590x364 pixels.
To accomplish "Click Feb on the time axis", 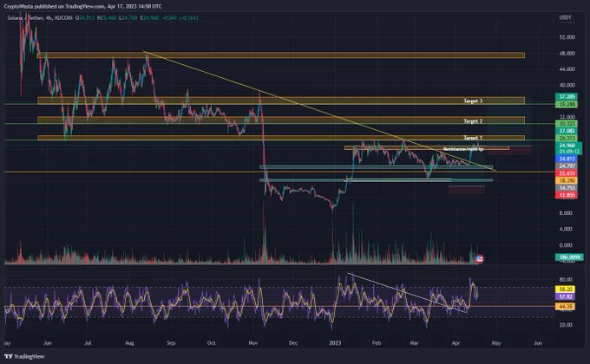I will point(377,343).
